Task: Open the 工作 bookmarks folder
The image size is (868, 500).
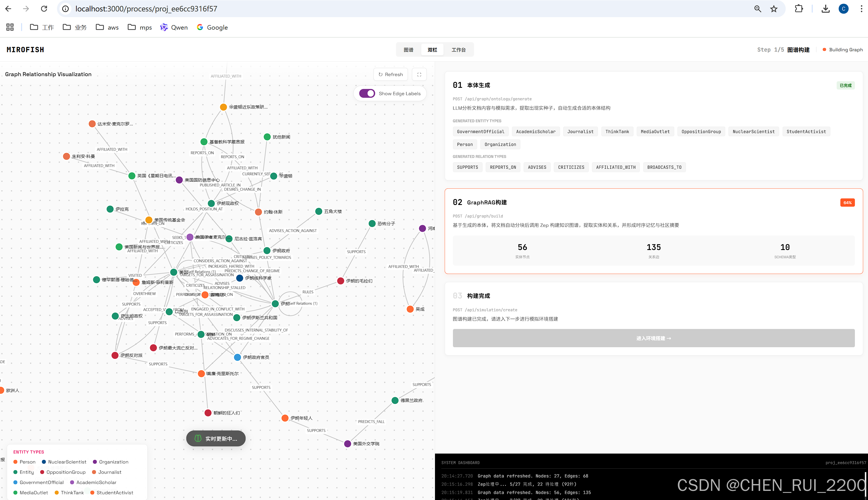Action: [42, 27]
